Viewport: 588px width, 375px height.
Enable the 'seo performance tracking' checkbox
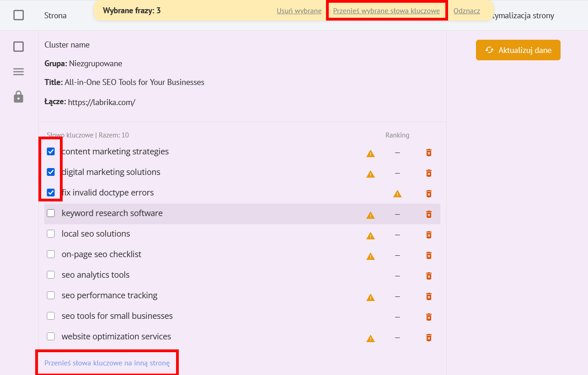click(51, 296)
